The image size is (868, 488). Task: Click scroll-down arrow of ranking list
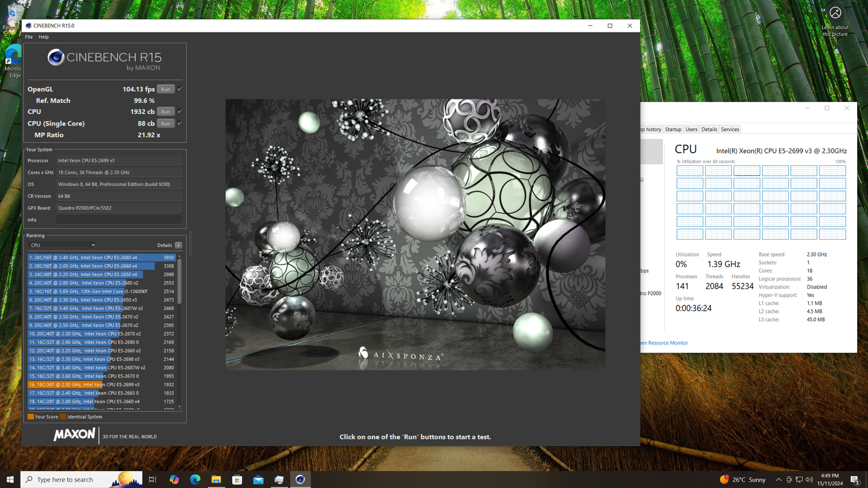[x=180, y=407]
